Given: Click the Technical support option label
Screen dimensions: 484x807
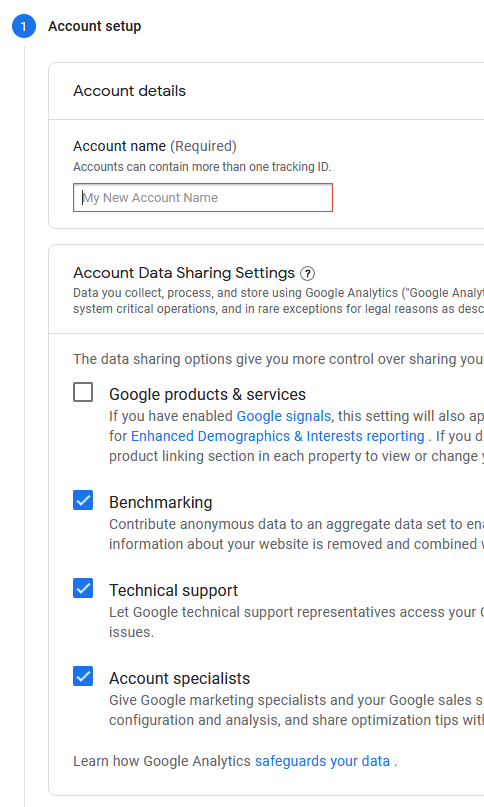Looking at the screenshot, I should point(174,590).
